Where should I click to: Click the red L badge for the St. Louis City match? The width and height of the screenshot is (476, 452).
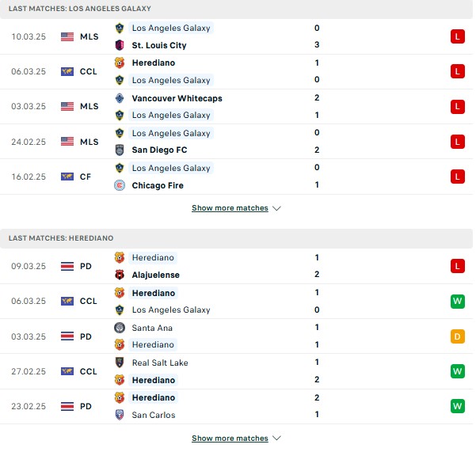pos(458,36)
